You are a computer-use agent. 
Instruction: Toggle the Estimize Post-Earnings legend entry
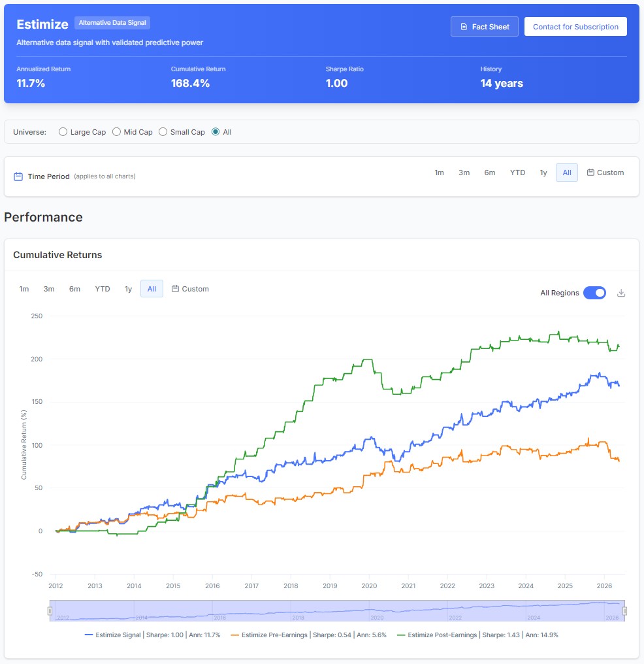tap(477, 635)
